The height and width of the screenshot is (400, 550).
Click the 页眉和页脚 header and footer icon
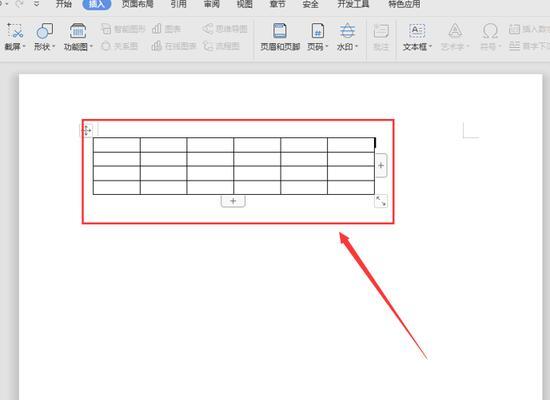click(x=280, y=31)
